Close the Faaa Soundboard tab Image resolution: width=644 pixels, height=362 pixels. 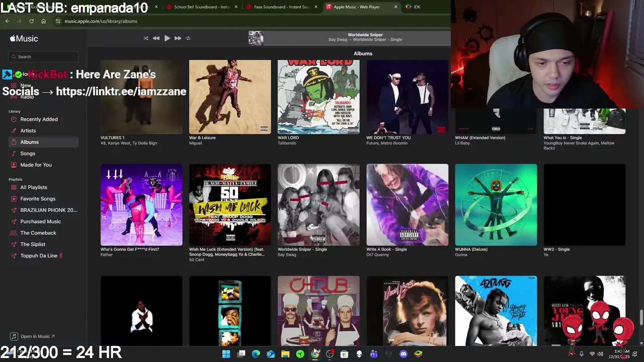tap(316, 7)
